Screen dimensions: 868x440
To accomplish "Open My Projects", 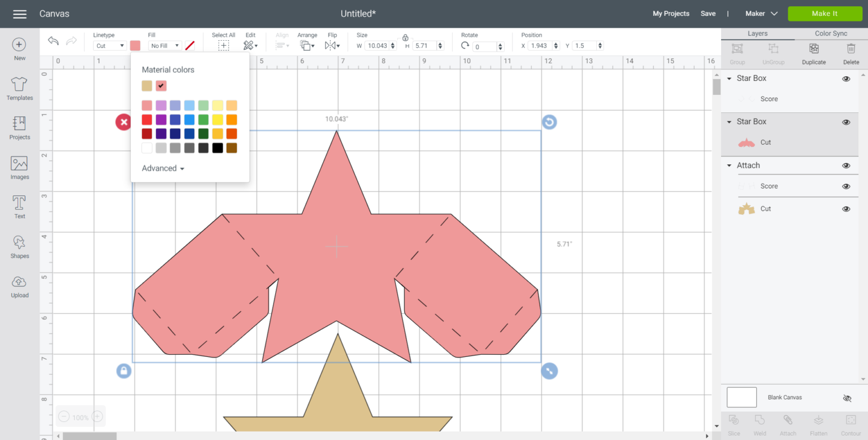I will 671,13.
